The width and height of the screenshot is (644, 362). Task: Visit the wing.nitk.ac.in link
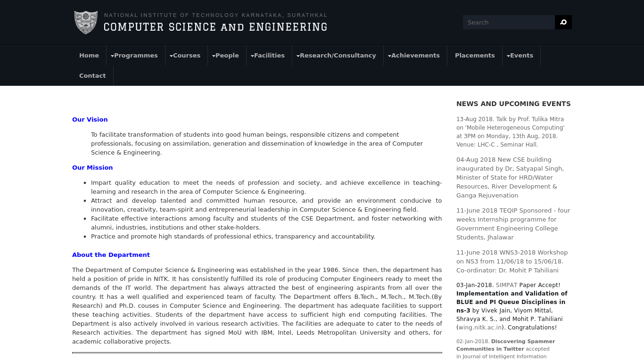479,327
